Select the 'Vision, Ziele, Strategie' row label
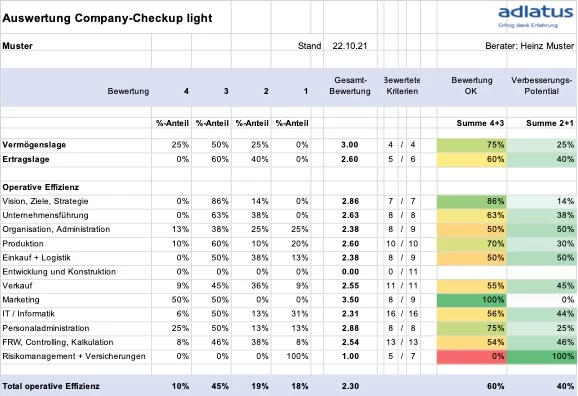The image size is (578, 396). 45,201
